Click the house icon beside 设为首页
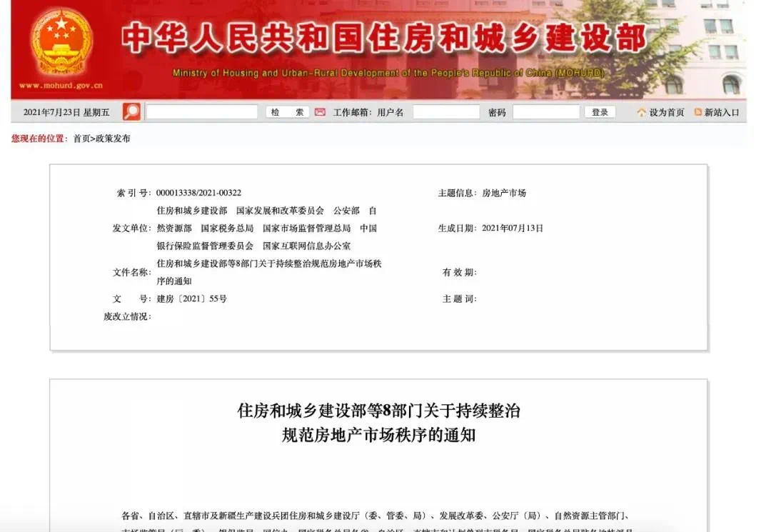 (641, 112)
